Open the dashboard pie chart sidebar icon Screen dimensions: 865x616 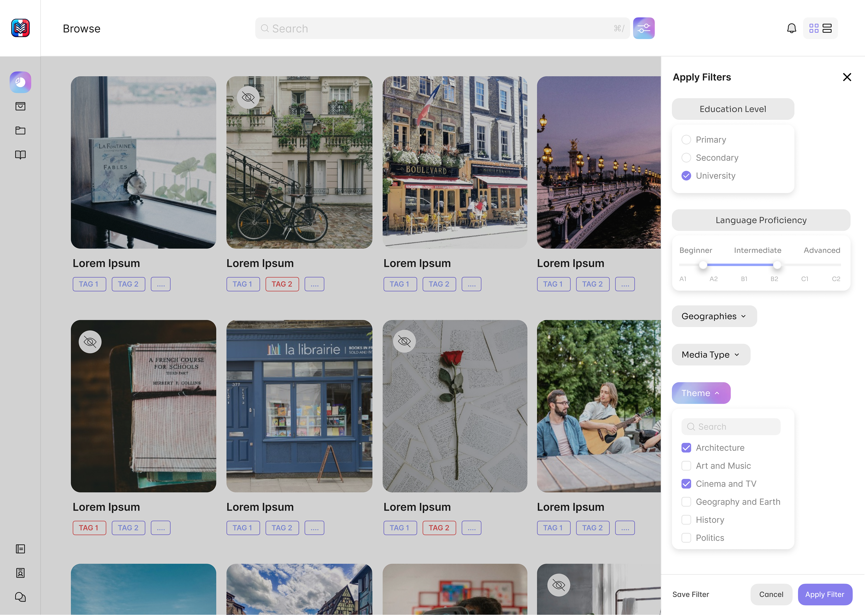tap(20, 82)
